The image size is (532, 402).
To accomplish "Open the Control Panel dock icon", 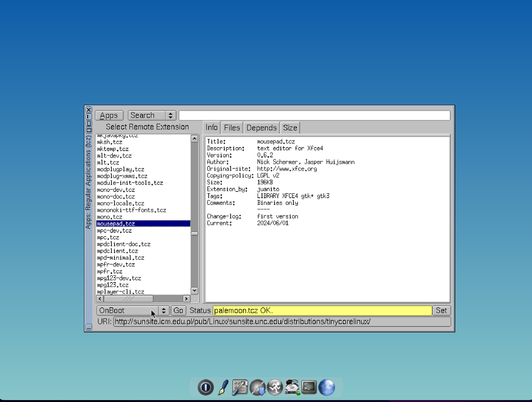I will click(240, 387).
